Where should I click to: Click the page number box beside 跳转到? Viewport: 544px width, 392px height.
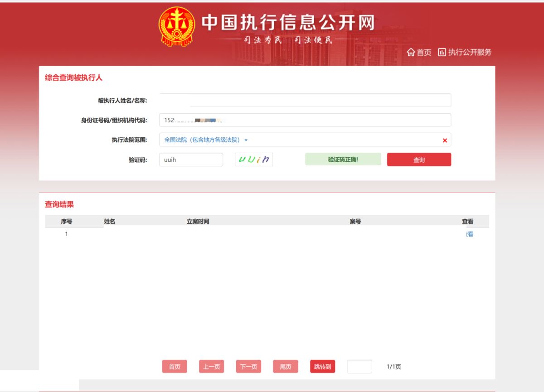pyautogui.click(x=359, y=367)
